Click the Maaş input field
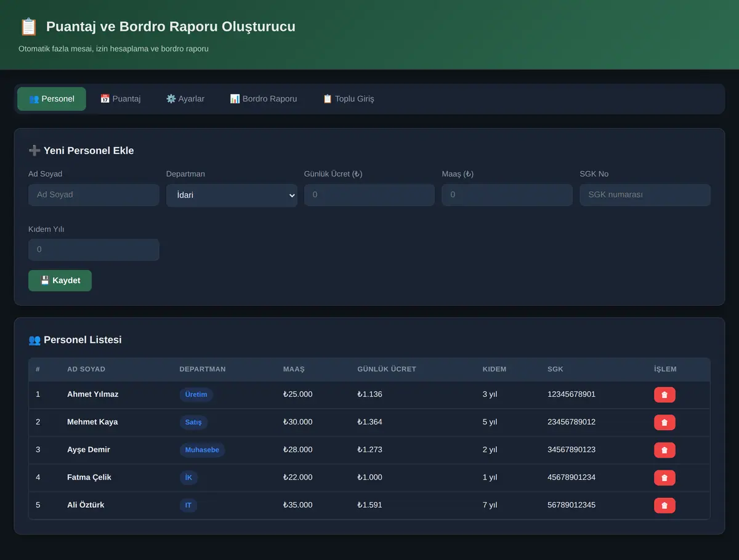Screen dimensions: 739x560 [507, 195]
